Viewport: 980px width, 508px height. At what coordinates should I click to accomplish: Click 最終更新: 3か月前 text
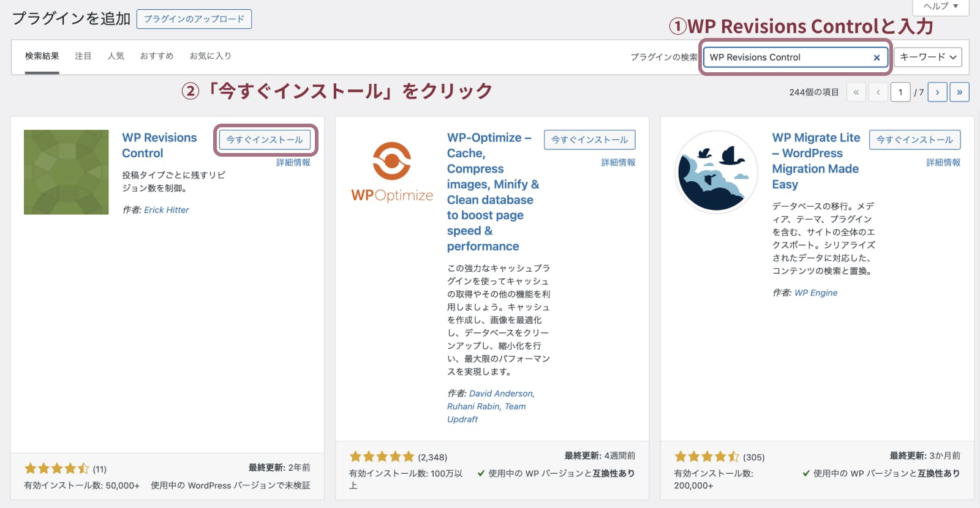925,456
